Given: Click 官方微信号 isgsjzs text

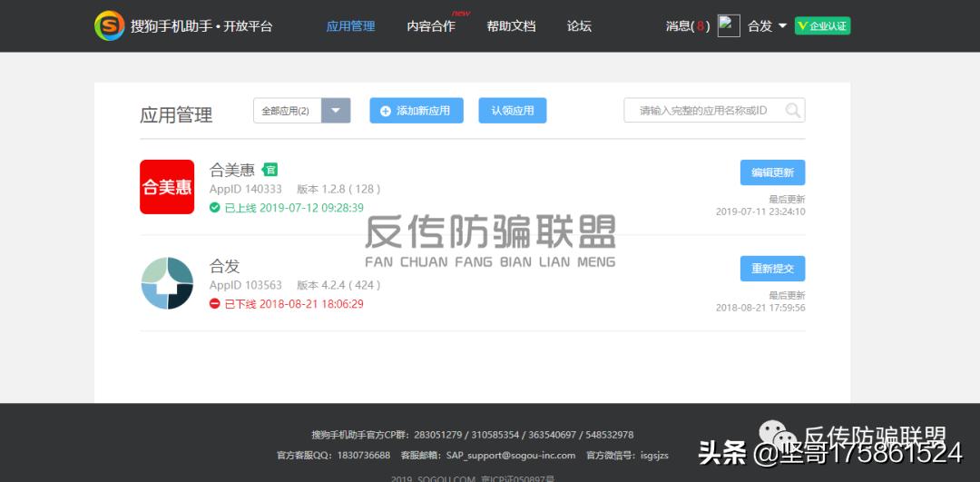Looking at the screenshot, I should (x=628, y=455).
